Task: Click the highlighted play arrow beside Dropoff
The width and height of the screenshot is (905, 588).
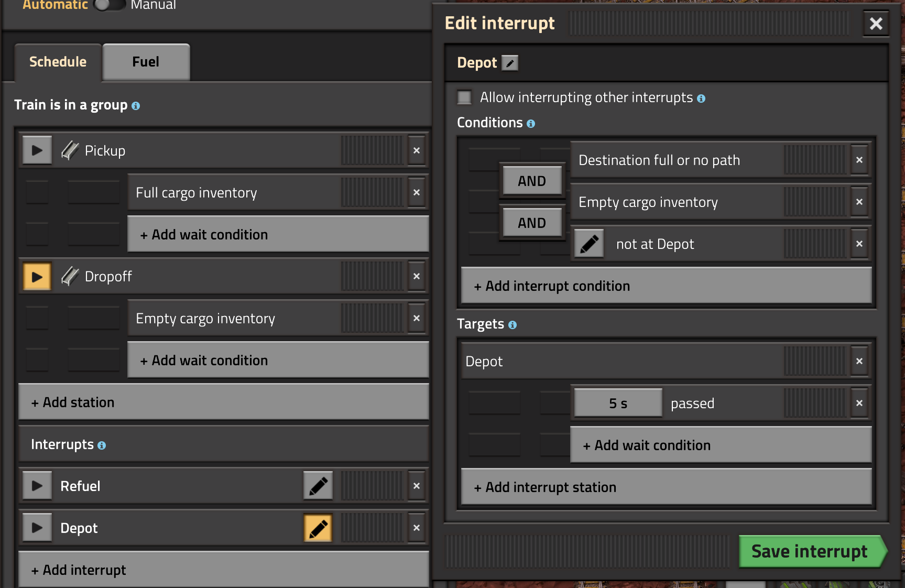Action: pyautogui.click(x=37, y=277)
